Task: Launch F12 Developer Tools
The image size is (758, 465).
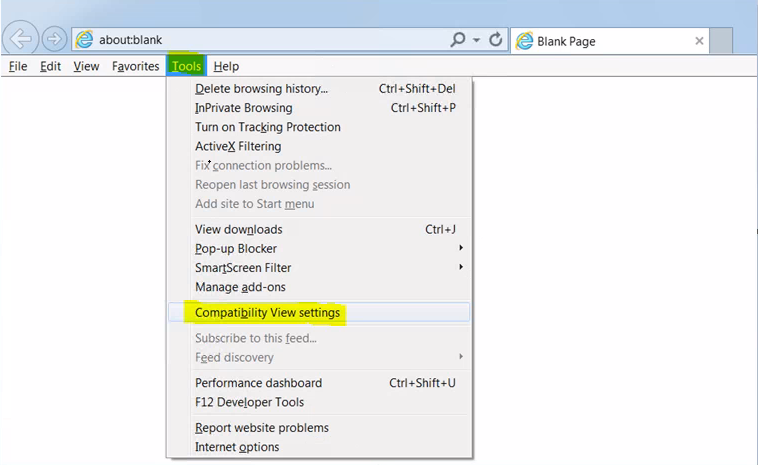Action: pos(319,402)
